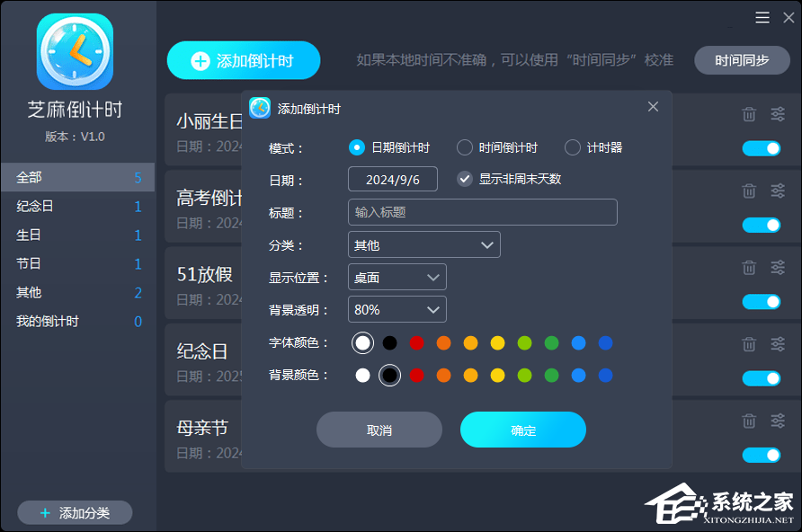The height and width of the screenshot is (532, 802).
Task: Delete the 纪念日 countdown entry
Action: click(x=749, y=343)
